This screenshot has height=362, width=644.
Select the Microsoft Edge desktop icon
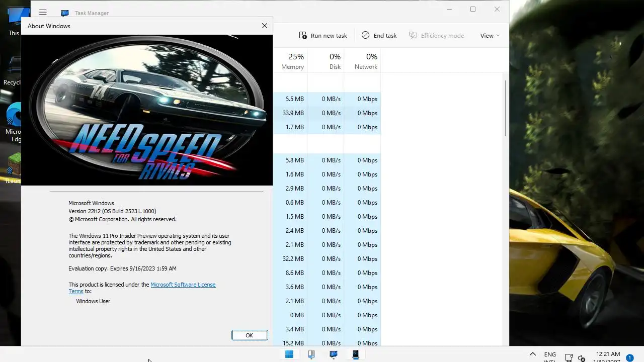tap(13, 123)
